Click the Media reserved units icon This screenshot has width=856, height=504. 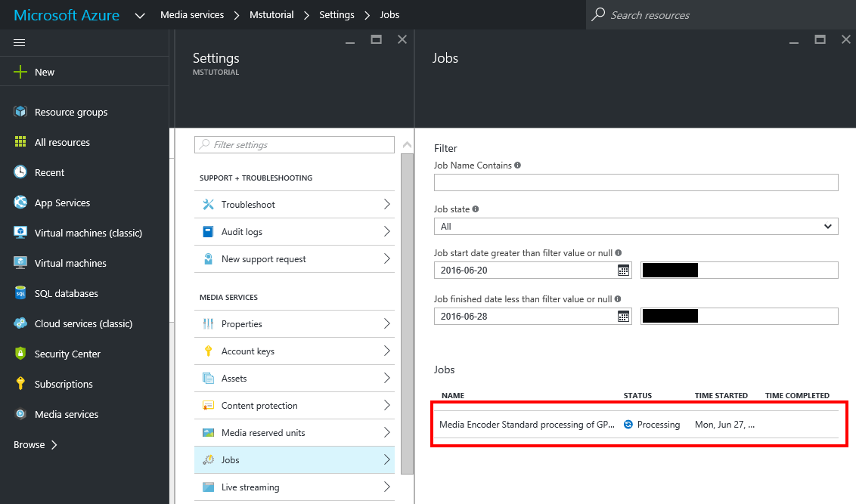click(x=208, y=432)
